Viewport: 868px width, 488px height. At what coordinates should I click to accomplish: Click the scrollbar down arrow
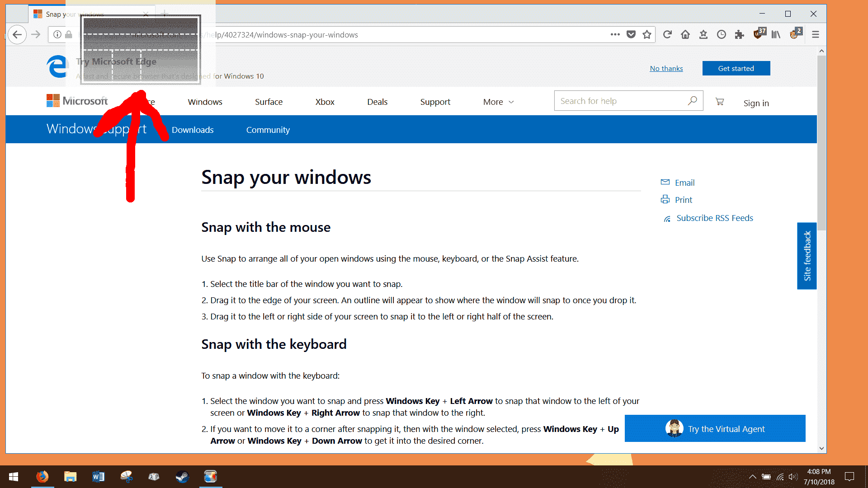click(x=821, y=448)
